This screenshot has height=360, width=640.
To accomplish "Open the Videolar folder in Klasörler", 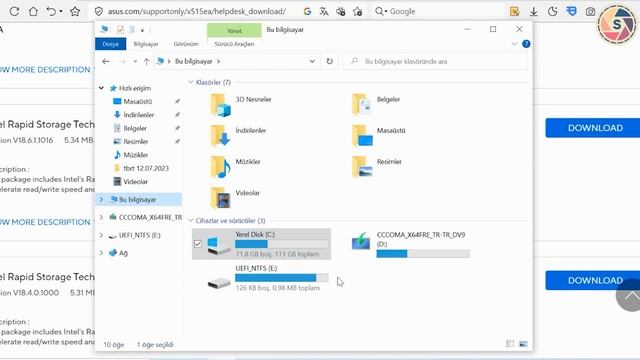I will tap(235, 198).
